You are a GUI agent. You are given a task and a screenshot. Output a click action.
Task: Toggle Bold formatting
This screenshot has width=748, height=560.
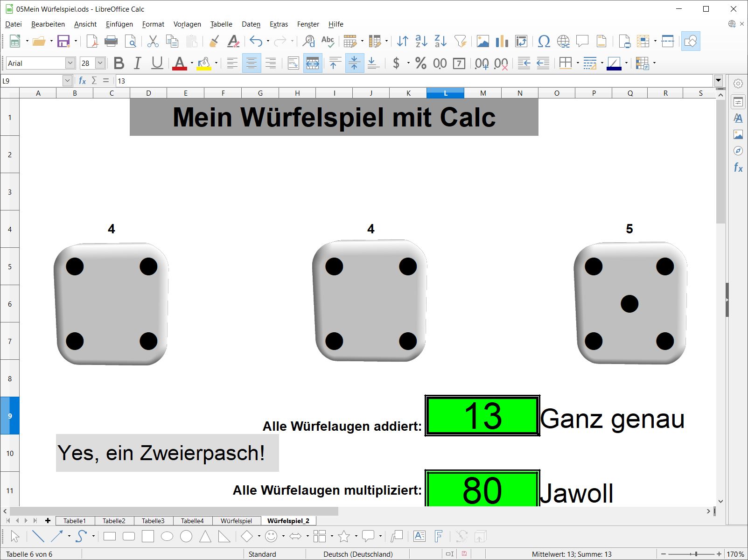[x=119, y=63]
